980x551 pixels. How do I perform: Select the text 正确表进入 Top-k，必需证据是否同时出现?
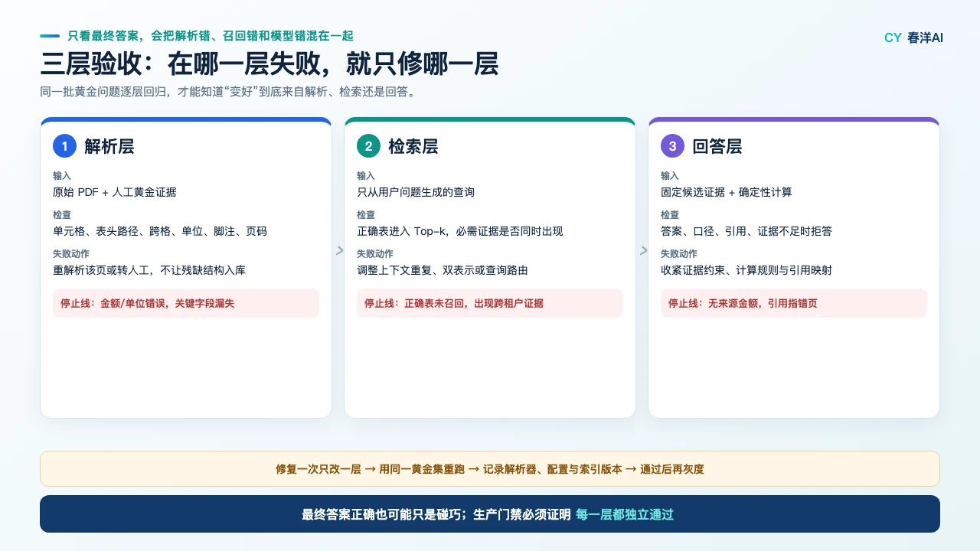[460, 231]
